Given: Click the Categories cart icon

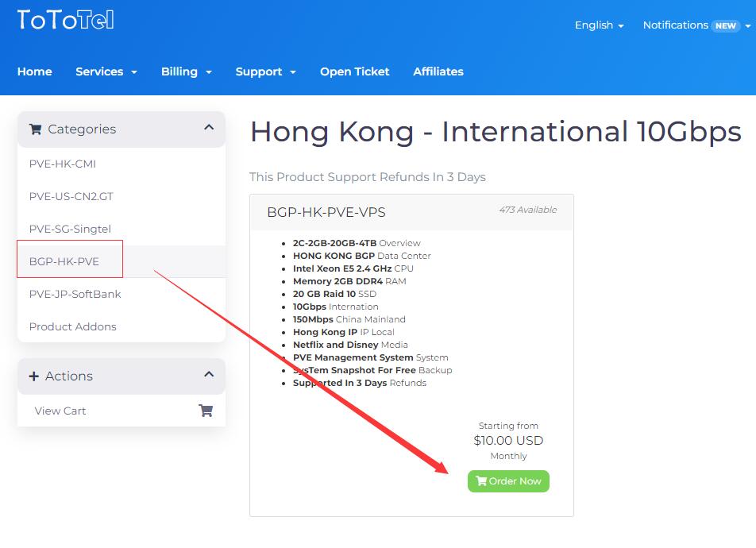Looking at the screenshot, I should click(x=35, y=129).
